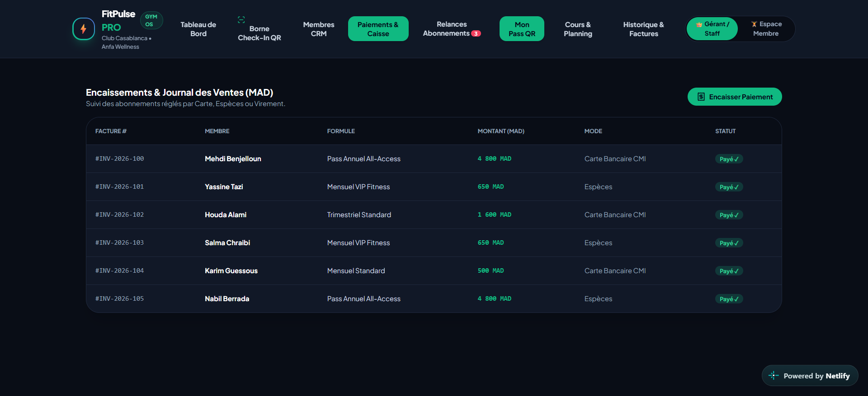868x396 pixels.
Task: Click Payé status for Mehdi Benjelloun
Action: point(729,159)
